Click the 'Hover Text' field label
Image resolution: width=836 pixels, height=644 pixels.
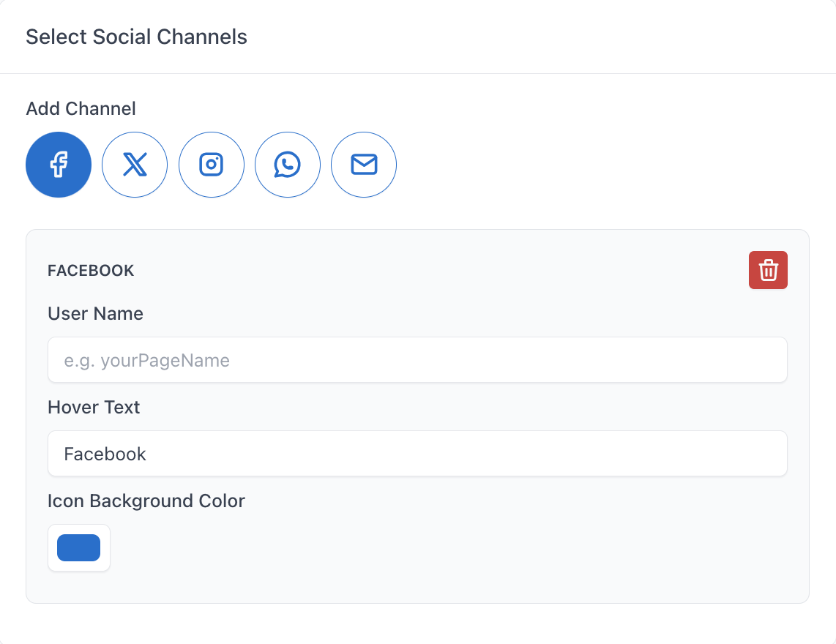point(94,408)
